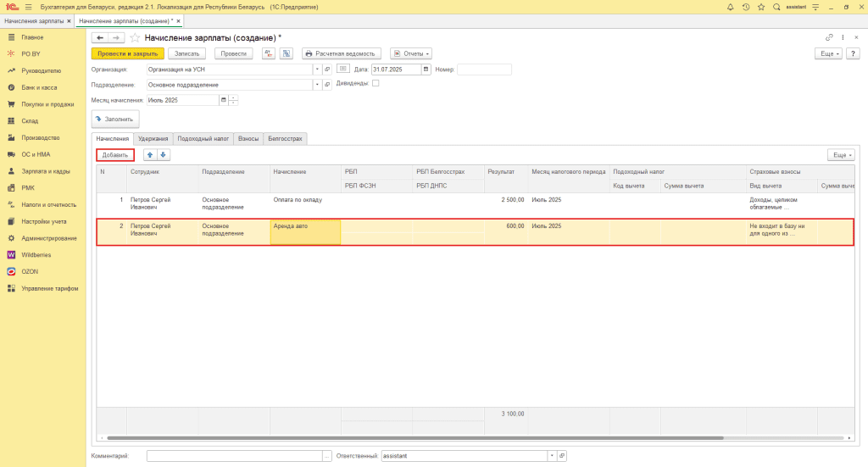Expand Организация dropdown list
The width and height of the screenshot is (868, 467).
point(317,69)
